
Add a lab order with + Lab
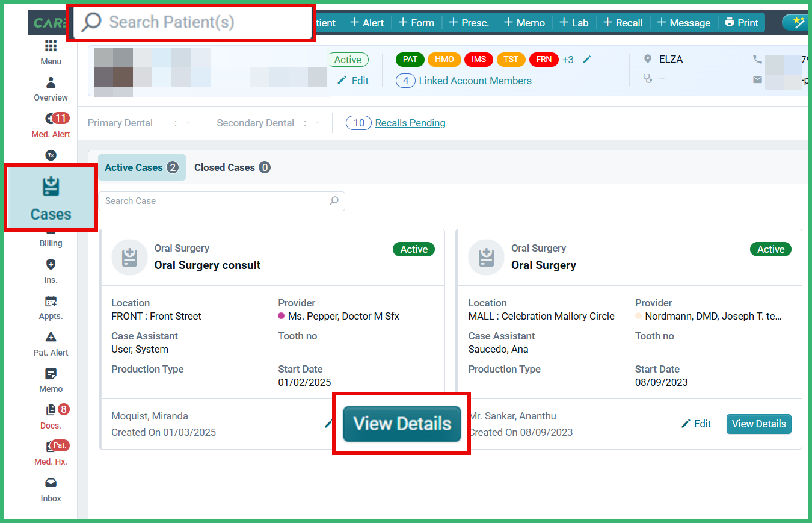click(573, 23)
